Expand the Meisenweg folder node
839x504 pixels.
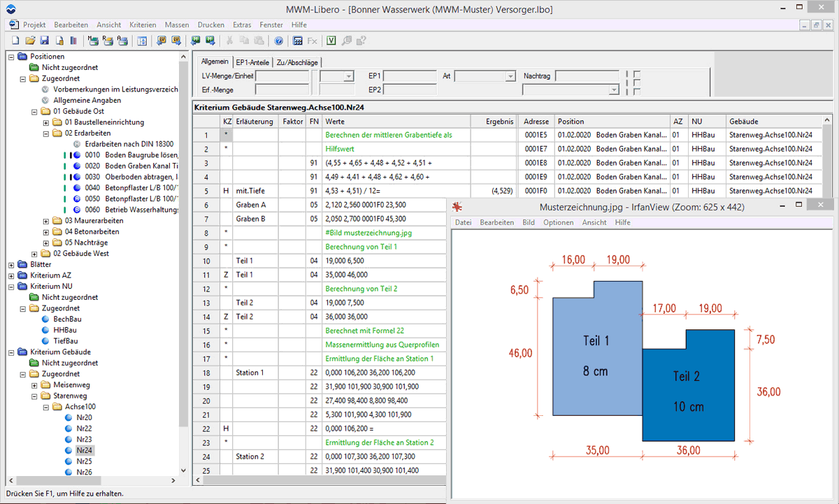[34, 385]
